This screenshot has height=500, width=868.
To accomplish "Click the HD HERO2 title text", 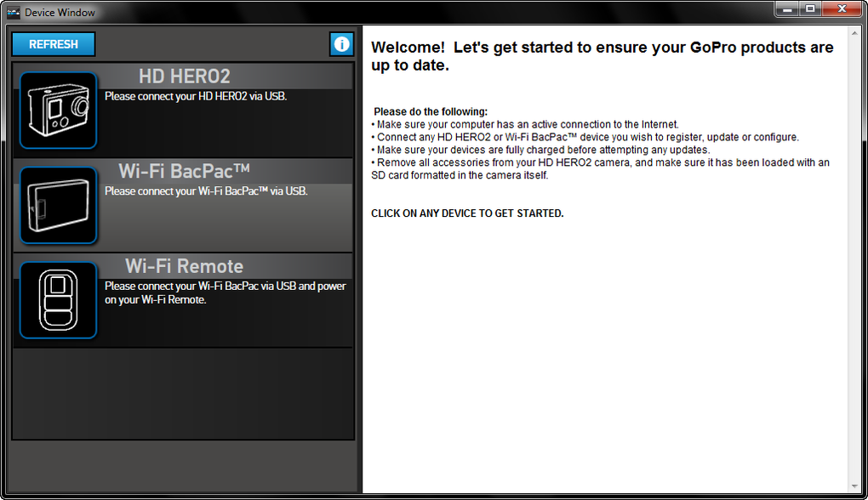I will click(185, 77).
